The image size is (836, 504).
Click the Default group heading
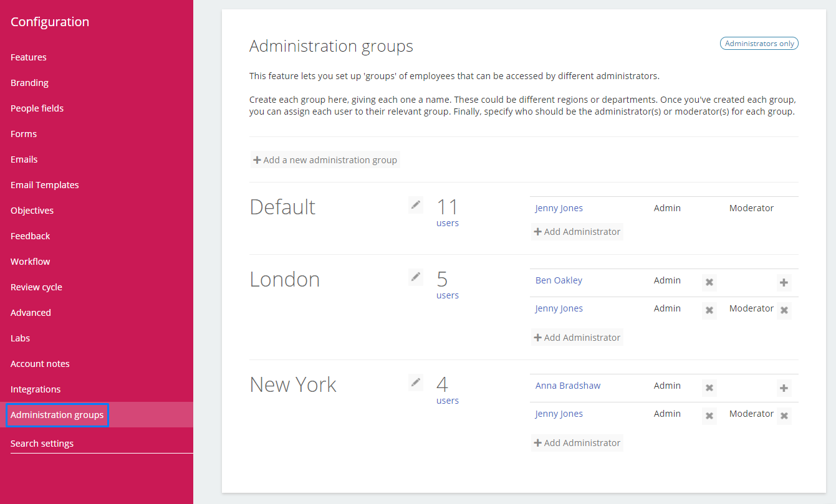point(282,207)
